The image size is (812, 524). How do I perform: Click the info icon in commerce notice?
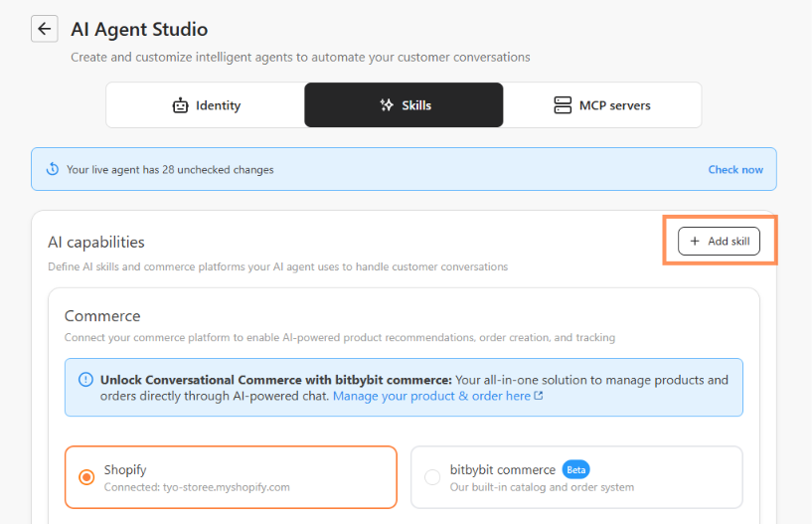coord(85,380)
